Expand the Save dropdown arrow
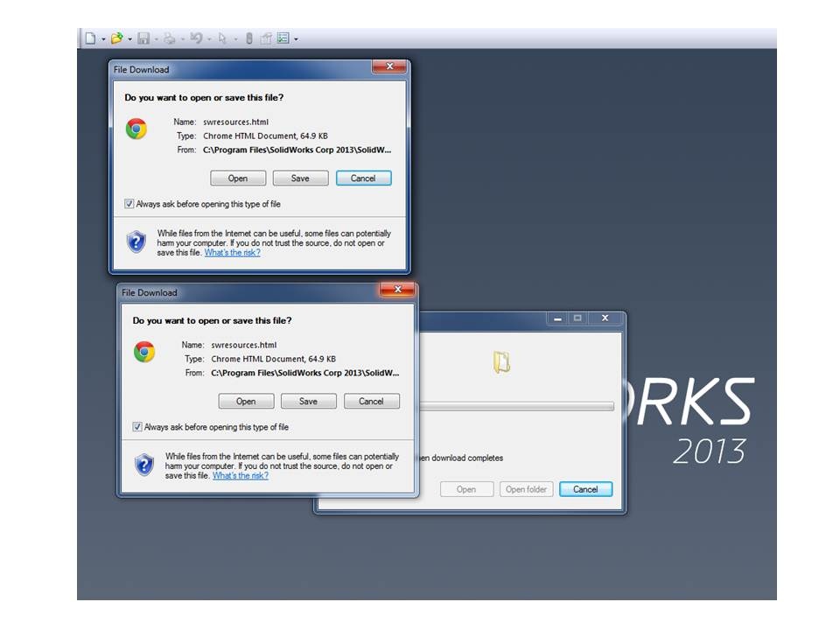The height and width of the screenshot is (630, 840). coord(156,39)
